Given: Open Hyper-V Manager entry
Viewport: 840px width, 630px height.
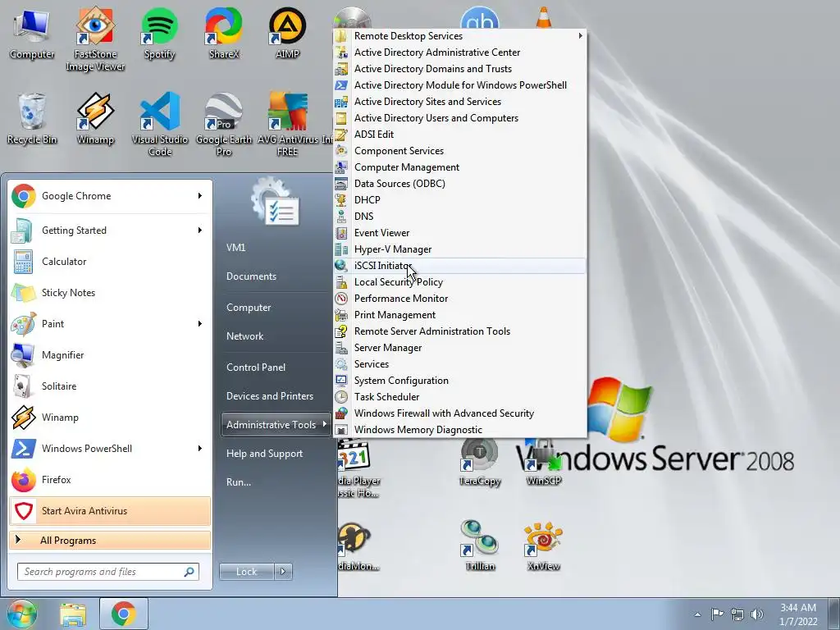Looking at the screenshot, I should click(459, 249).
